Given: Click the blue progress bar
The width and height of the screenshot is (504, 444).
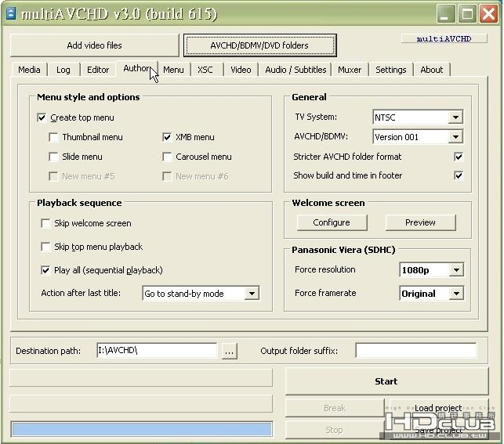Looking at the screenshot, I should (141, 429).
